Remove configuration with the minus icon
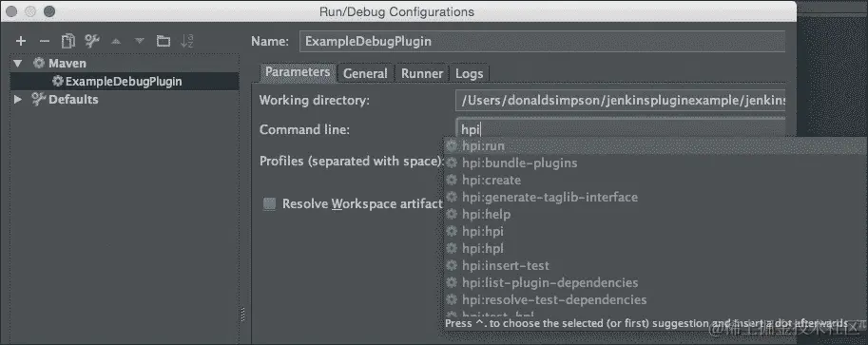The height and width of the screenshot is (345, 868). (45, 41)
